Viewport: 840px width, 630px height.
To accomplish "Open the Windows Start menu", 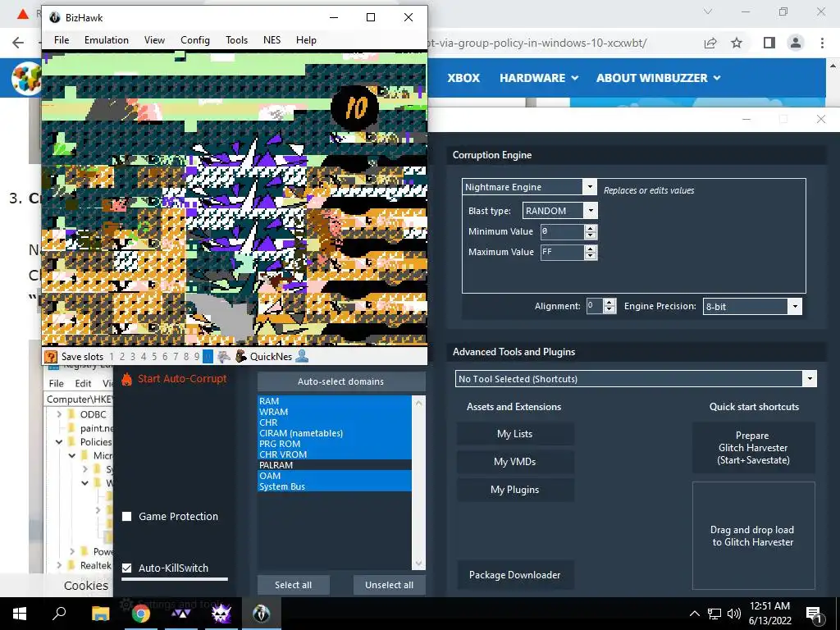I will (x=20, y=614).
